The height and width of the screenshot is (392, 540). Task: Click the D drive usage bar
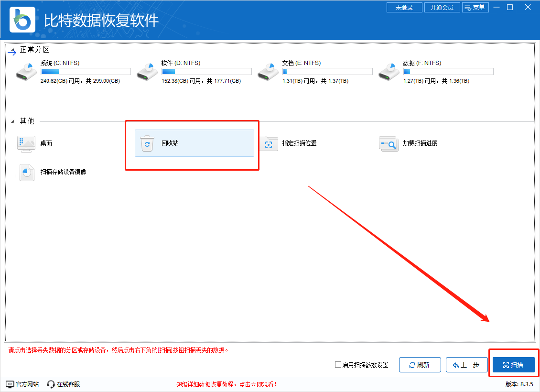coord(206,72)
